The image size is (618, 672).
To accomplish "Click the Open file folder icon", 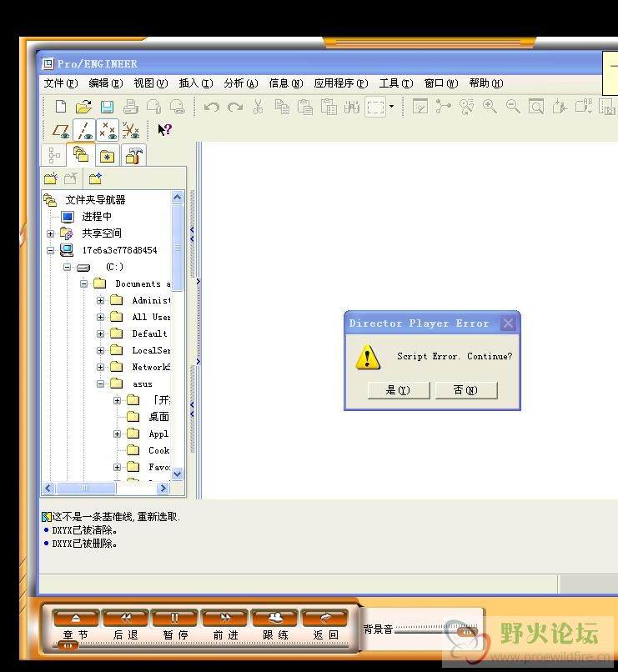I will (x=83, y=106).
